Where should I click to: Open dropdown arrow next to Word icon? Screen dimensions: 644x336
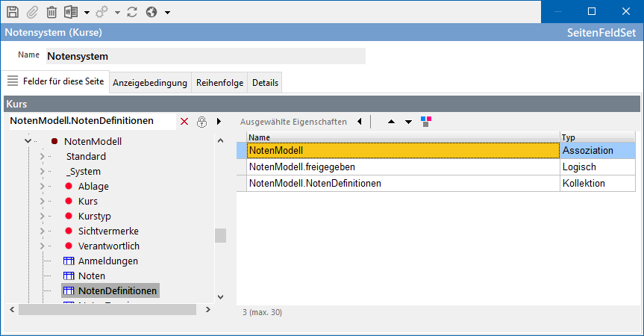point(87,13)
